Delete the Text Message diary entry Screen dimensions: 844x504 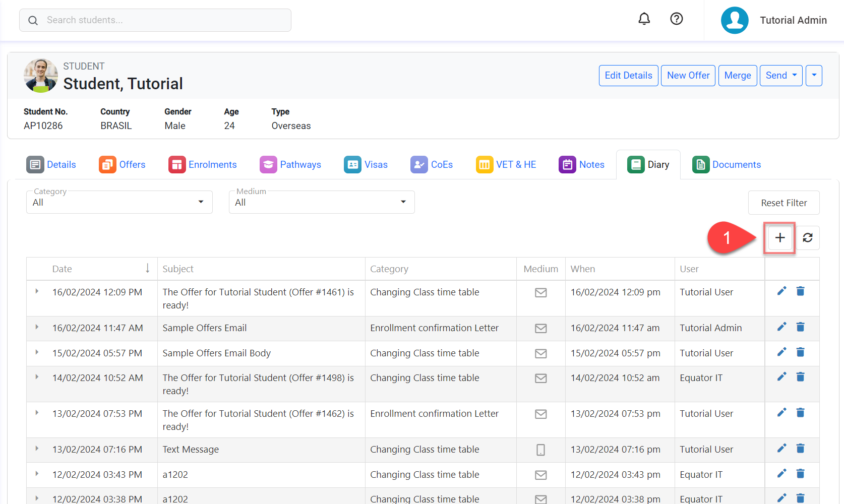(800, 449)
